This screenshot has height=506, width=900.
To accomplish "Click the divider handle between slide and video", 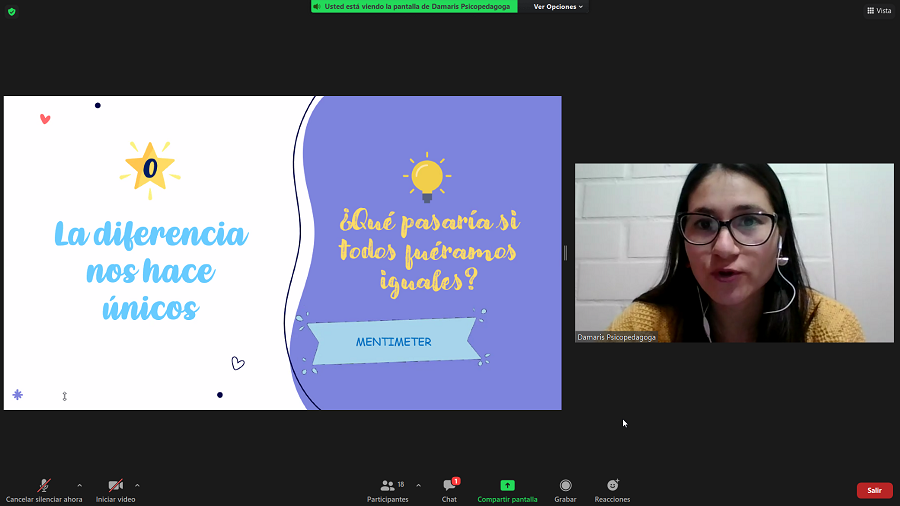I will point(565,253).
